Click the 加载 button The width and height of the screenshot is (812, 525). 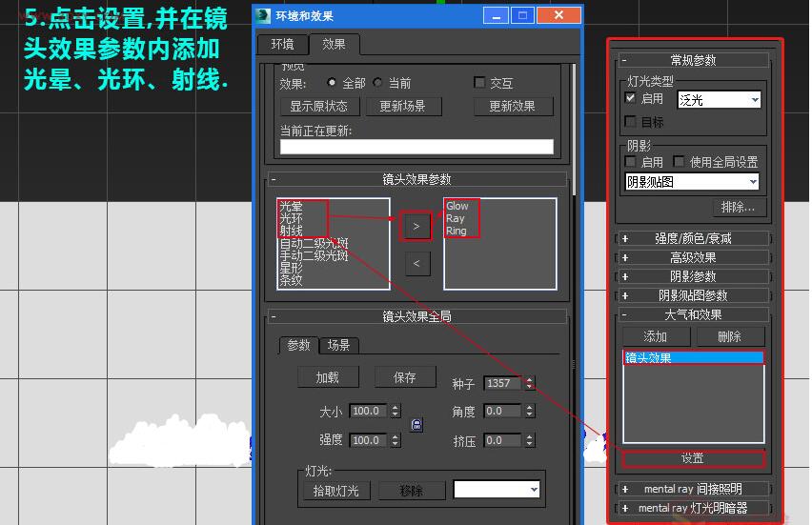coord(328,377)
